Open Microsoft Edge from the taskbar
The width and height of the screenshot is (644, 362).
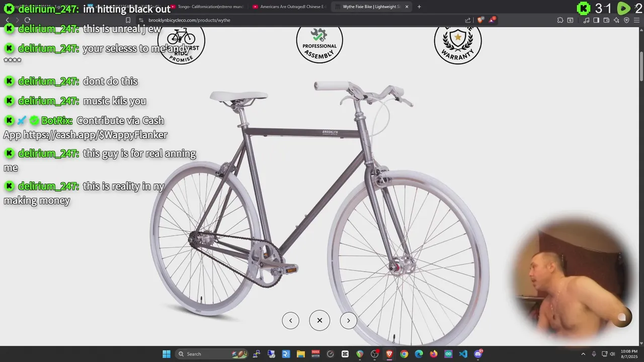point(419,354)
